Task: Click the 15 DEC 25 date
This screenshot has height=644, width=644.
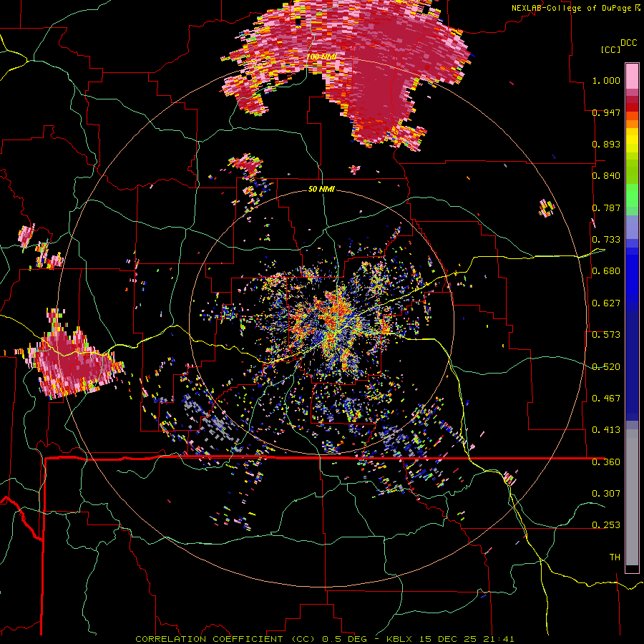Action: 448,639
